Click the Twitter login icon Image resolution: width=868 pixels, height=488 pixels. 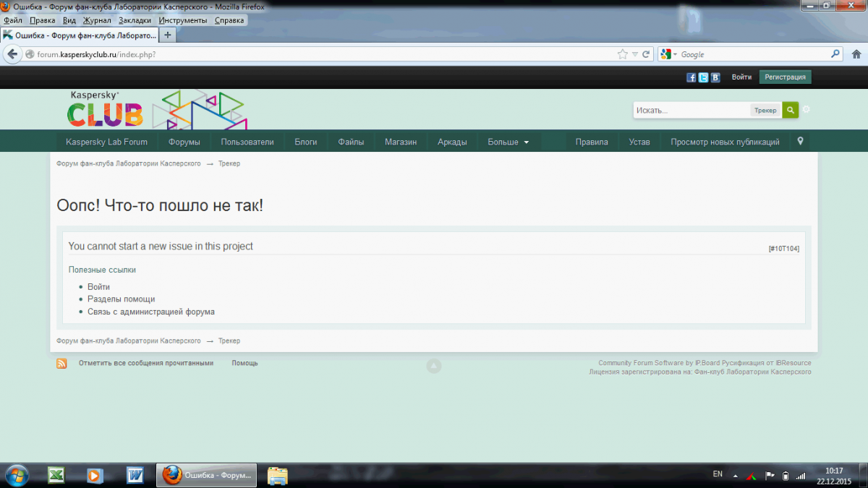703,77
